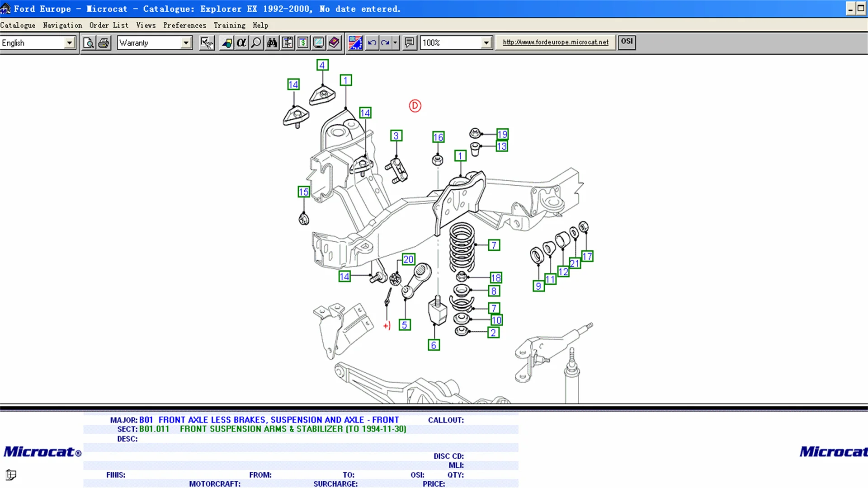The width and height of the screenshot is (868, 488).
Task: Open print preview from the toolbar
Action: click(89, 43)
